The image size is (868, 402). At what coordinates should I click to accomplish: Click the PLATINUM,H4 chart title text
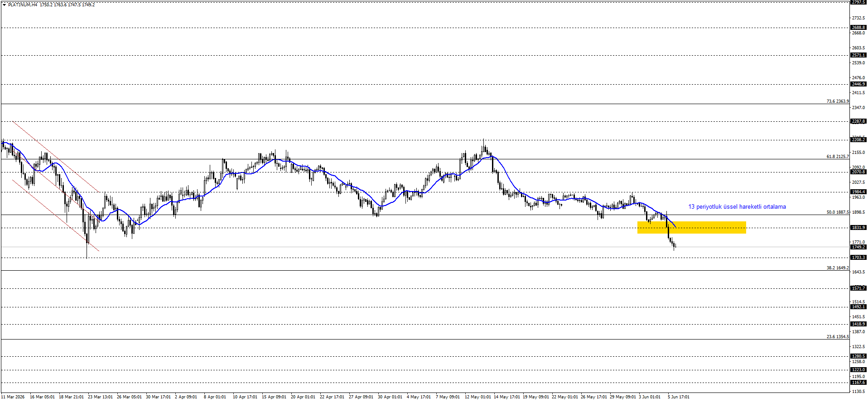(x=23, y=5)
